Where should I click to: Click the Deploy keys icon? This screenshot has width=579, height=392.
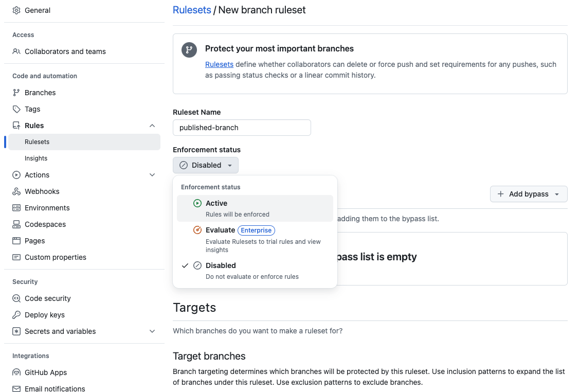coord(16,315)
